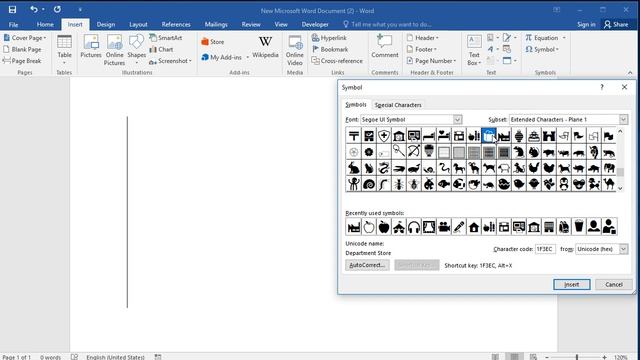Click the Redo icon in title bar
Screen dimensions: 640x360
[57, 9]
